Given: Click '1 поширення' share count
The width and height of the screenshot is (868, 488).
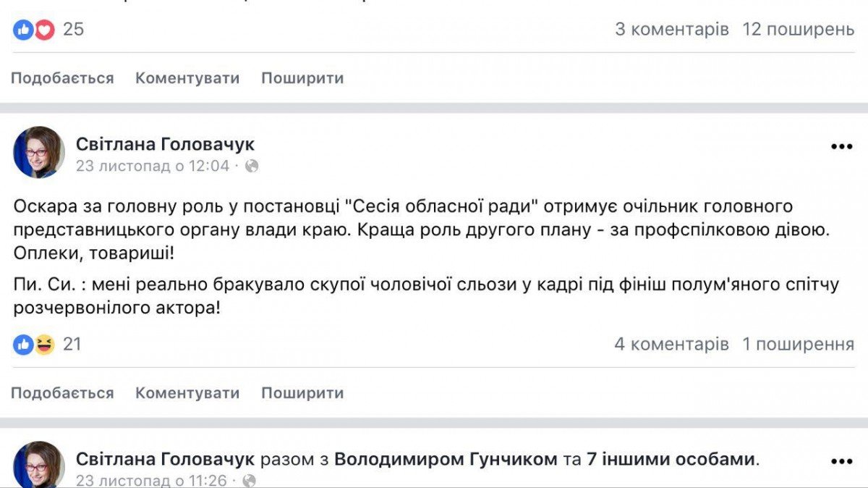Looking at the screenshot, I should pos(798,345).
